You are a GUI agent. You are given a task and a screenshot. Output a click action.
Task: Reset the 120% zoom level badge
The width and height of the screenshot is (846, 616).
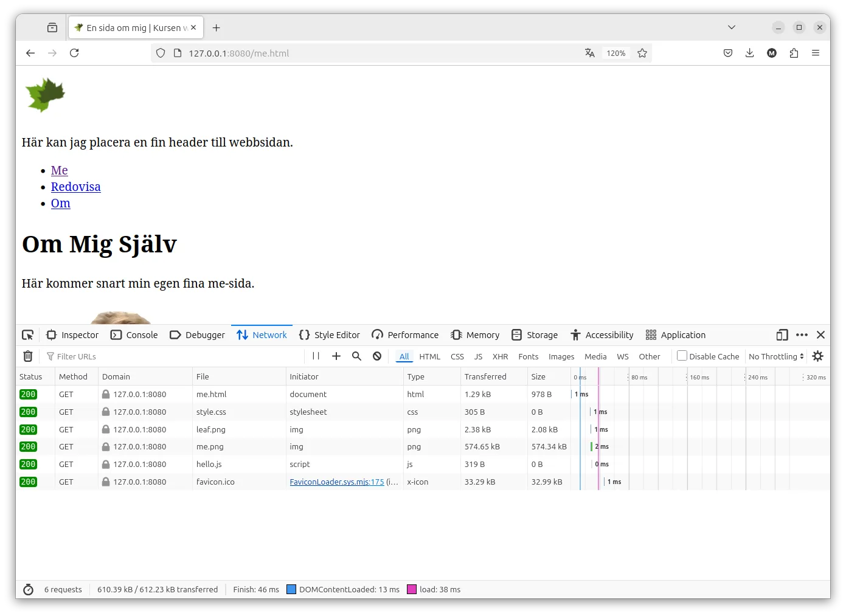pos(616,53)
